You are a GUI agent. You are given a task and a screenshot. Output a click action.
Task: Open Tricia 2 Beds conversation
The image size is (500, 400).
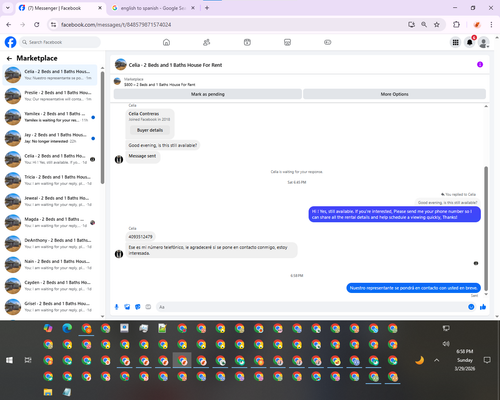[x=50, y=180]
